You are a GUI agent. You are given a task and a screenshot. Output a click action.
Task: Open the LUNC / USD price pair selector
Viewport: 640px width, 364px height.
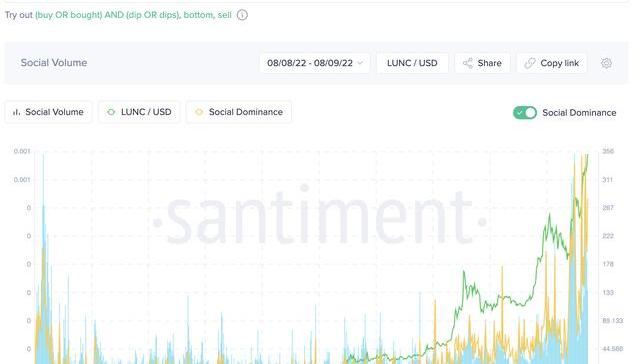pyautogui.click(x=412, y=63)
